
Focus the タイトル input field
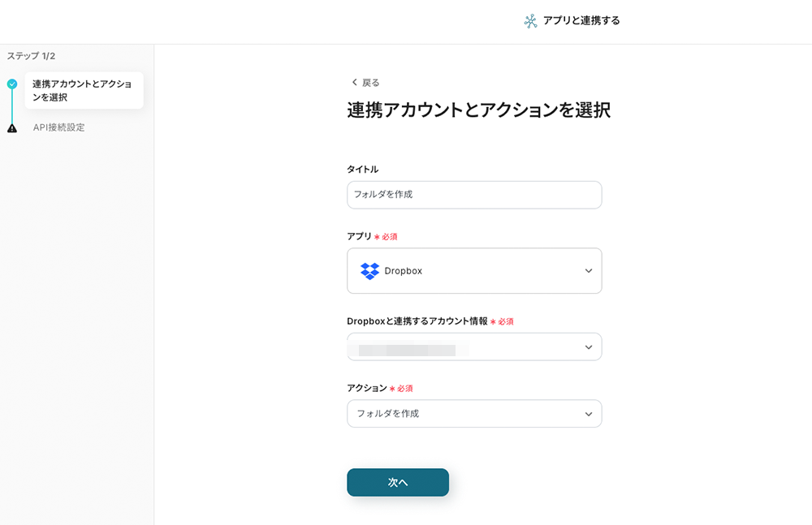click(x=474, y=195)
